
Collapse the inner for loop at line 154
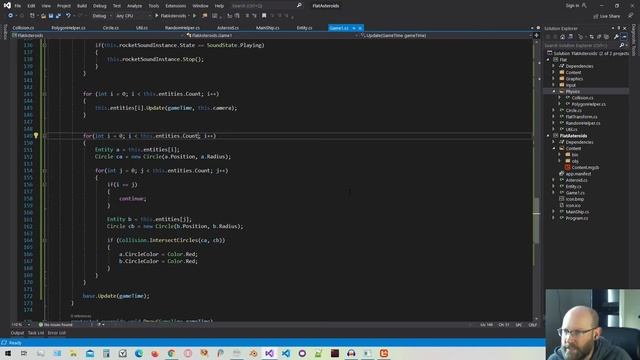pyautogui.click(x=44, y=171)
